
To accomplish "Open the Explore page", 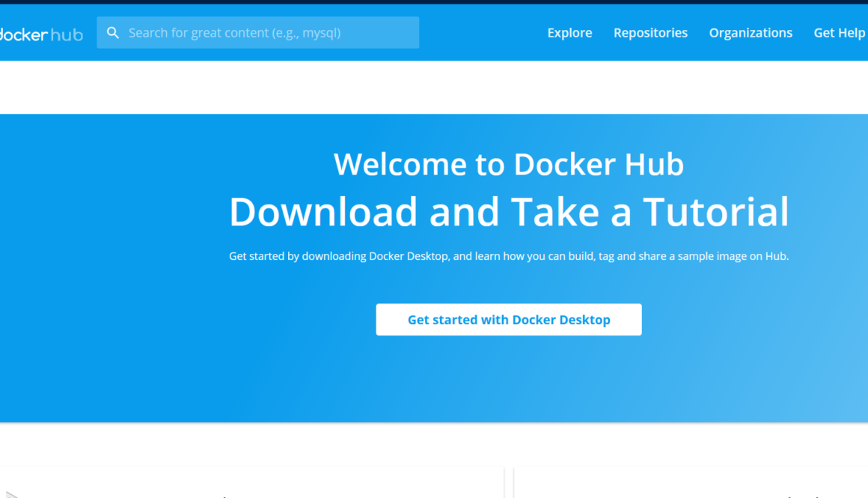I will click(569, 32).
